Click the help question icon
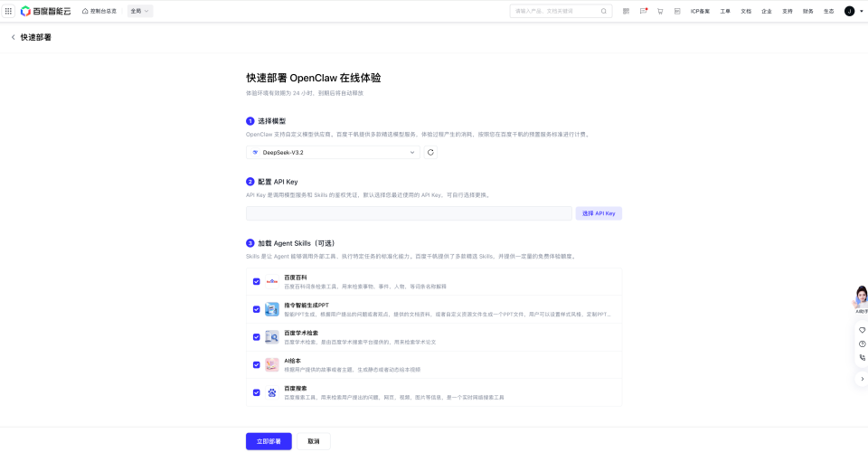The image size is (868, 452). pyautogui.click(x=862, y=344)
